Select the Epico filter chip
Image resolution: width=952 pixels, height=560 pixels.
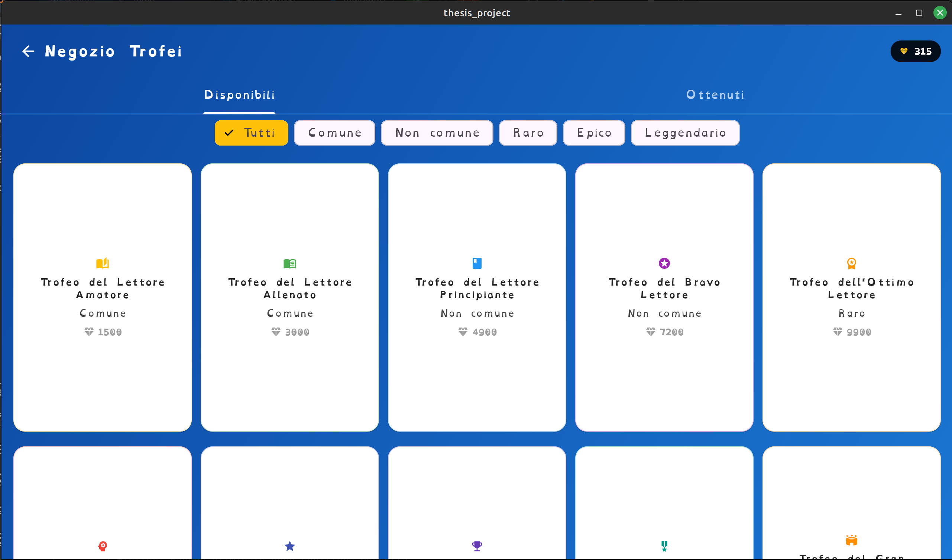(593, 133)
